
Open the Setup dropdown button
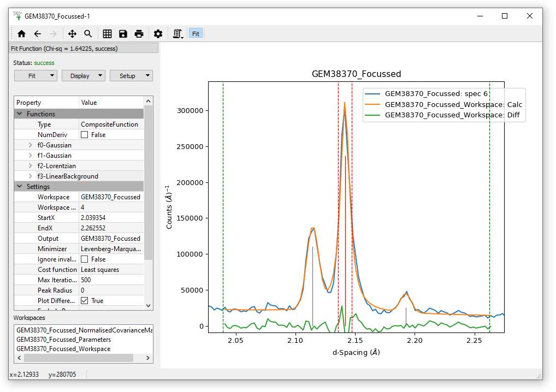click(131, 76)
